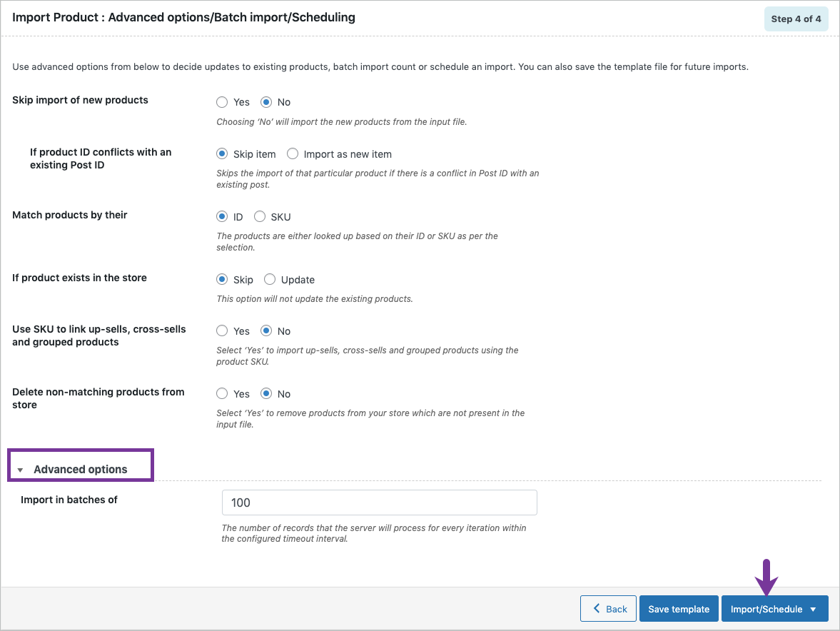Enable deleting non-matching products from store

tap(222, 393)
